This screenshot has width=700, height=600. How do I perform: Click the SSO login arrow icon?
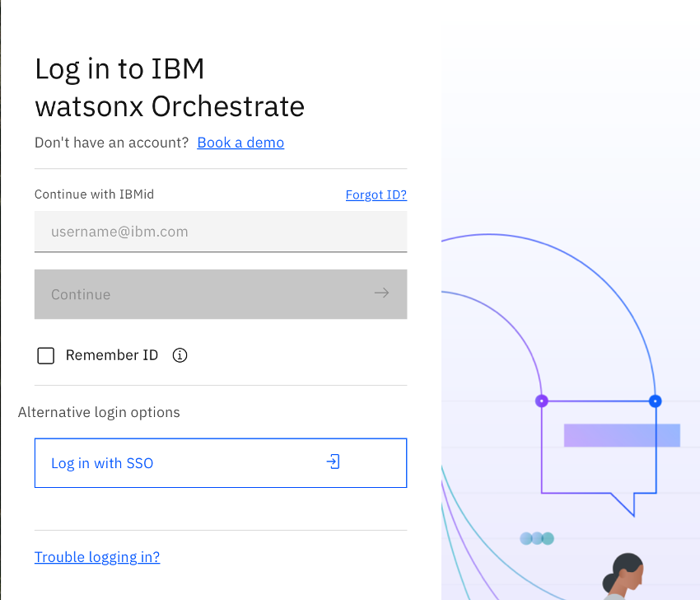(333, 462)
